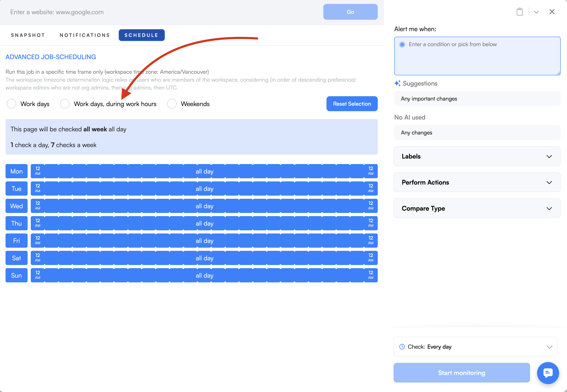Select the Weekends radio option
567x392 pixels.
coord(172,104)
